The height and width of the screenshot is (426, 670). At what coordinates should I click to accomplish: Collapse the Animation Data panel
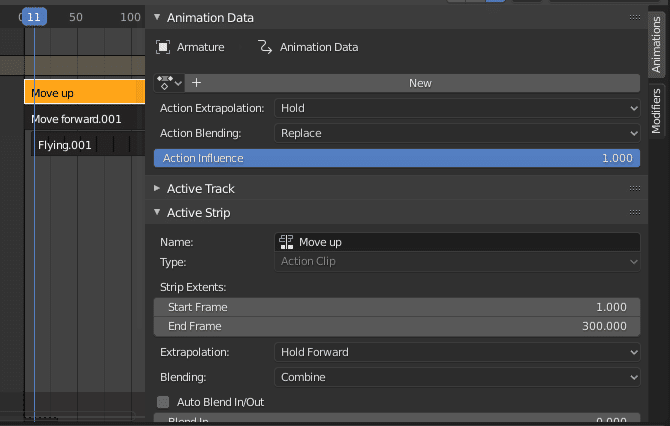(x=157, y=18)
